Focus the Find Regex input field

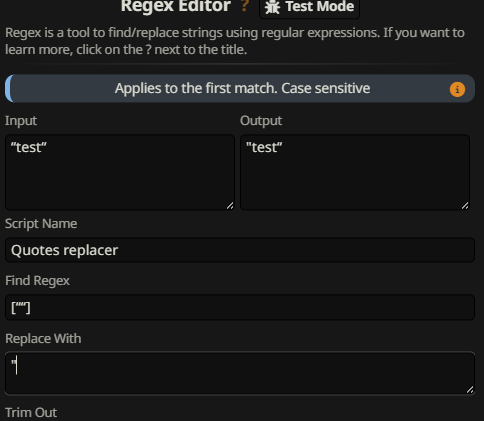tap(240, 307)
